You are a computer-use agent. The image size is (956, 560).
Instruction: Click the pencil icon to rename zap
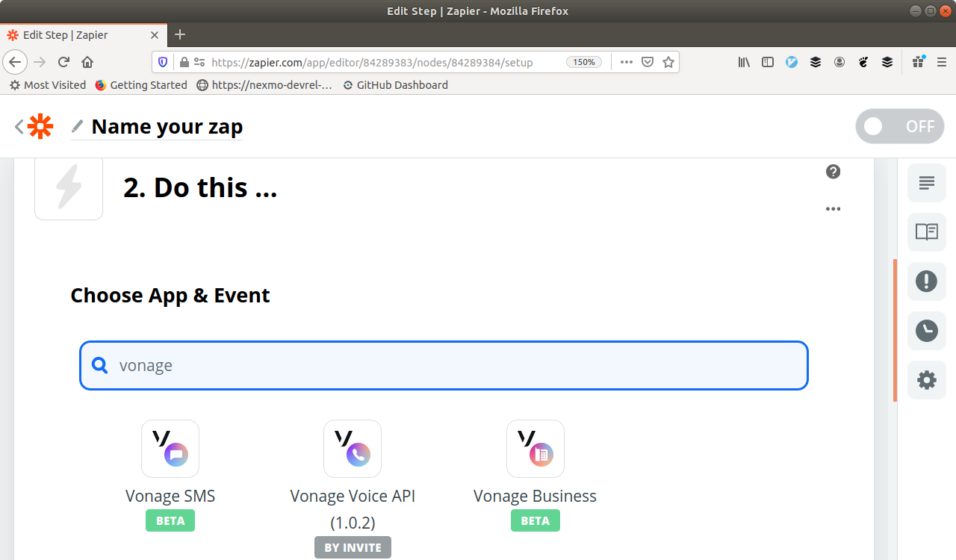point(78,125)
